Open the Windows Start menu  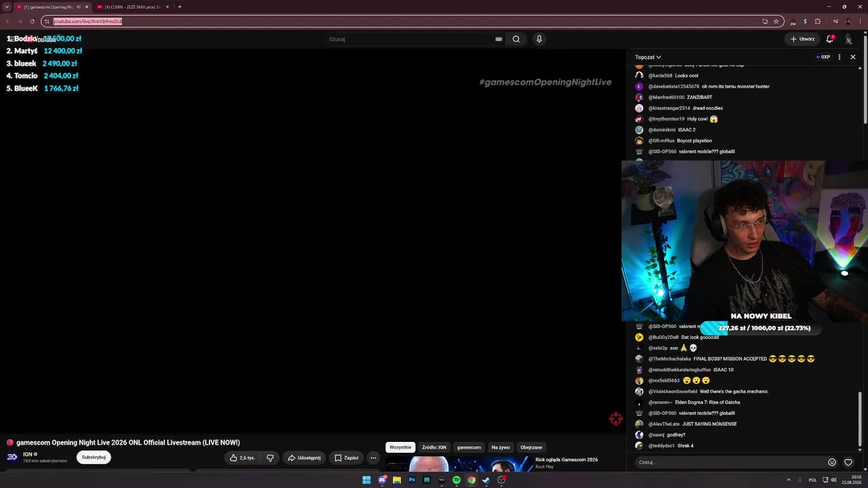coord(366,480)
